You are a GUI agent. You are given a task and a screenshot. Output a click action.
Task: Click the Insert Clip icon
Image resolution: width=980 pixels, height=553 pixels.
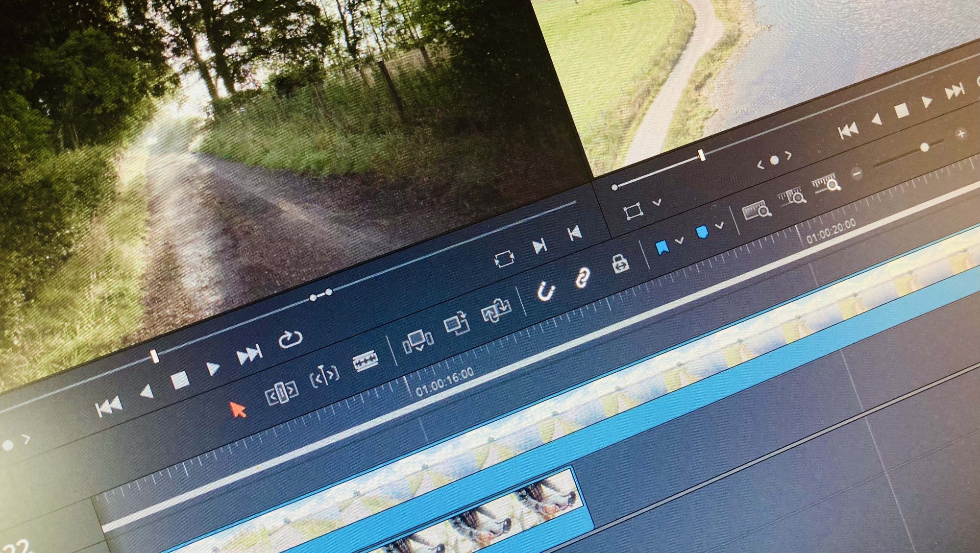pyautogui.click(x=418, y=341)
